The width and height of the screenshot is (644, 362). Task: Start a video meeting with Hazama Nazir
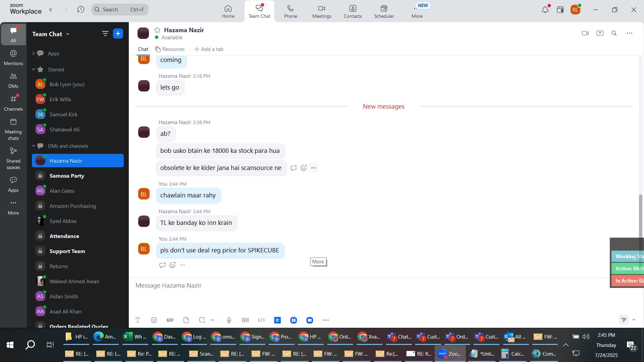585,33
